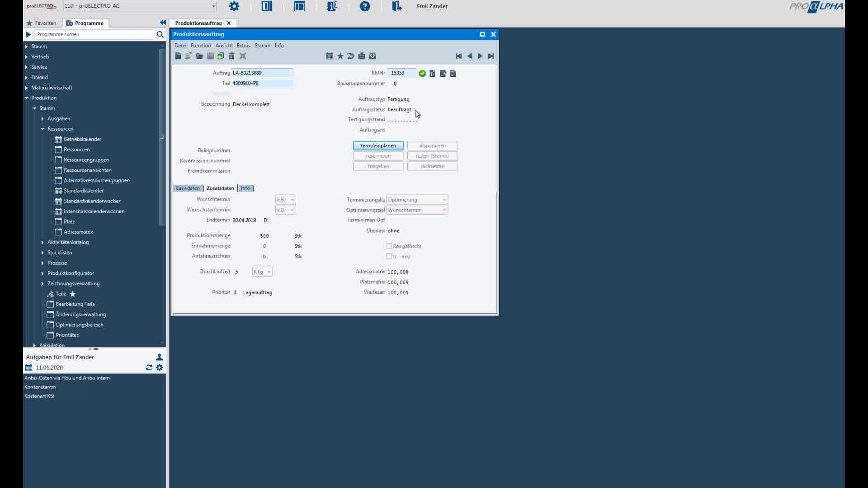Open the Kontenstamm task entry
Image resolution: width=868 pixels, height=488 pixels.
tap(40, 387)
